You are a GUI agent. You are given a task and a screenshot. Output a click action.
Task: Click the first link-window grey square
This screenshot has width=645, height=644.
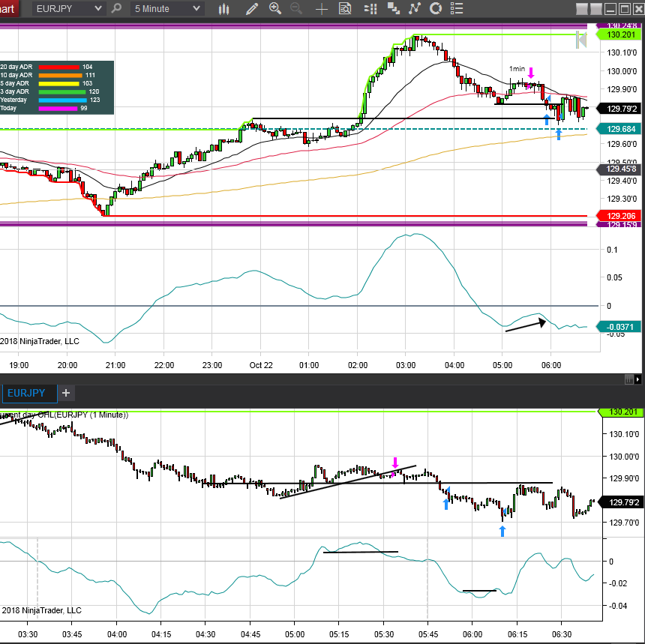point(582,9)
